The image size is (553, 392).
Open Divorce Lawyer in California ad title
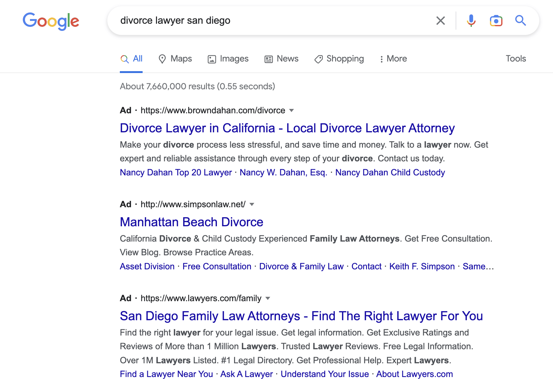[x=287, y=128]
